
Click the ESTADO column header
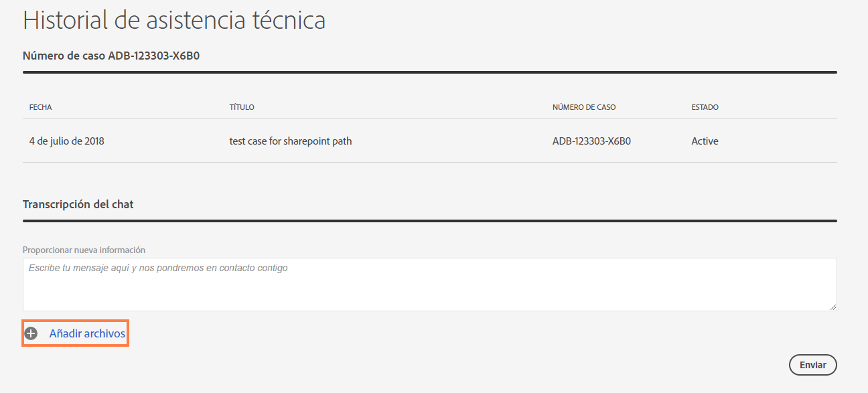coord(705,106)
